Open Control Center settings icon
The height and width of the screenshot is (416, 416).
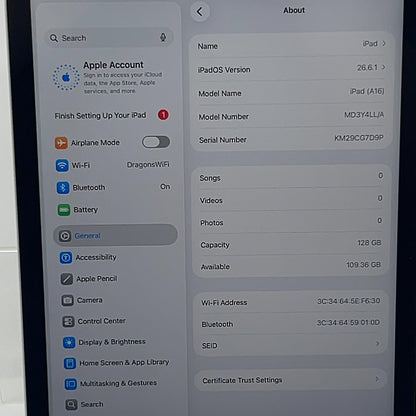point(68,321)
